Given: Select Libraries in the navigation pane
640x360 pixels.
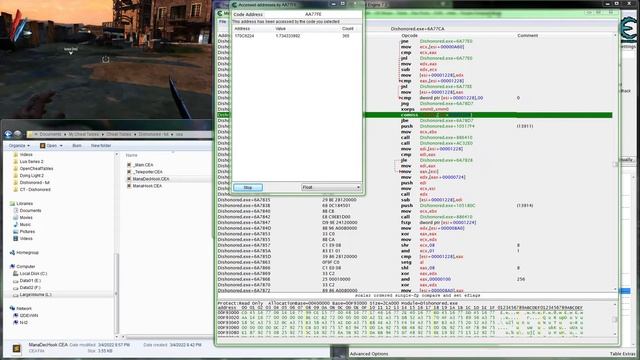Looking at the screenshot, I should (x=24, y=204).
